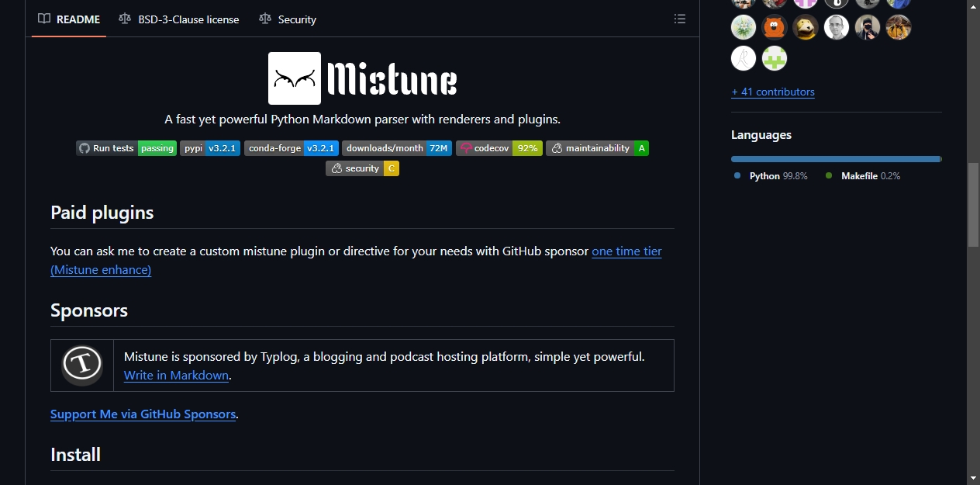
Task: Click the Sponsors heading
Action: coord(89,310)
